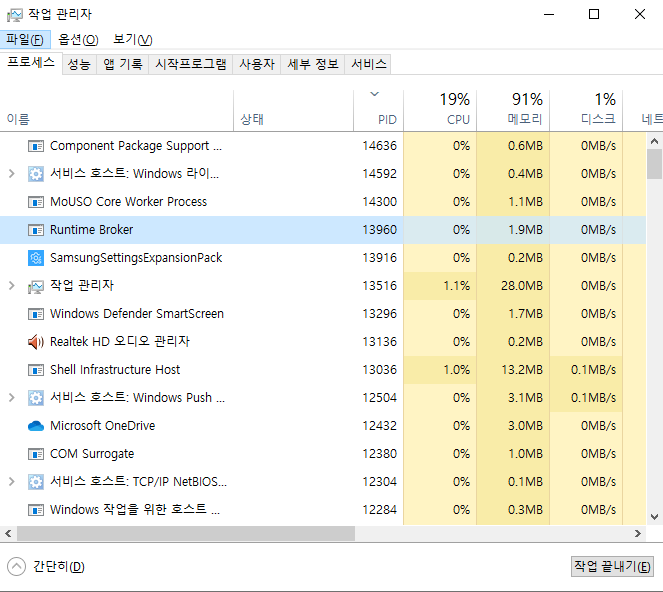This screenshot has width=663, height=592.
Task: Open the 보기(V) menu
Action: (132, 40)
